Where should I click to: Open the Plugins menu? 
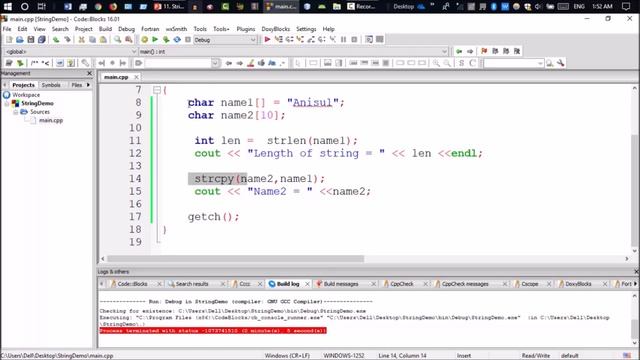click(246, 29)
